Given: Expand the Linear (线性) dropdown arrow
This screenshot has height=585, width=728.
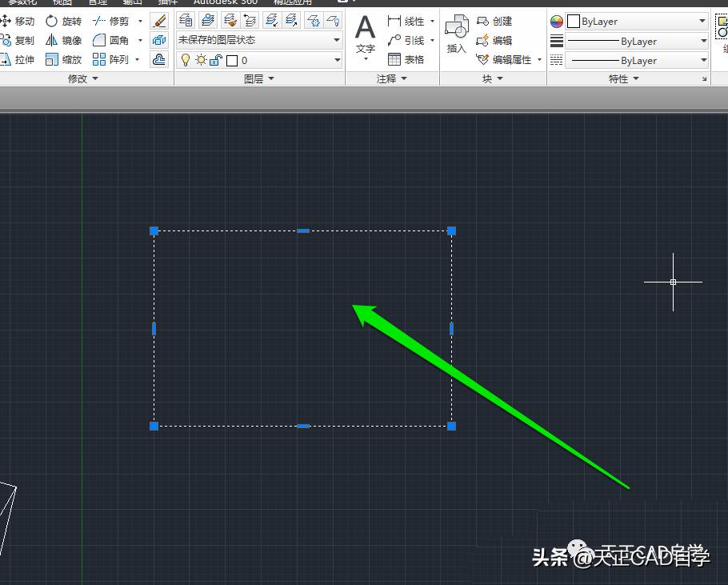Looking at the screenshot, I should [432, 22].
